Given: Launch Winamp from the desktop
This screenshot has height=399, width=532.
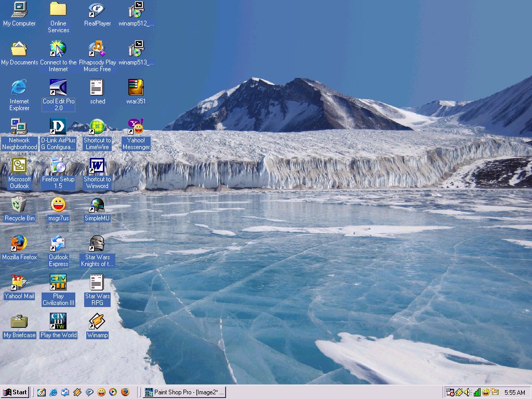Looking at the screenshot, I should point(97,322).
